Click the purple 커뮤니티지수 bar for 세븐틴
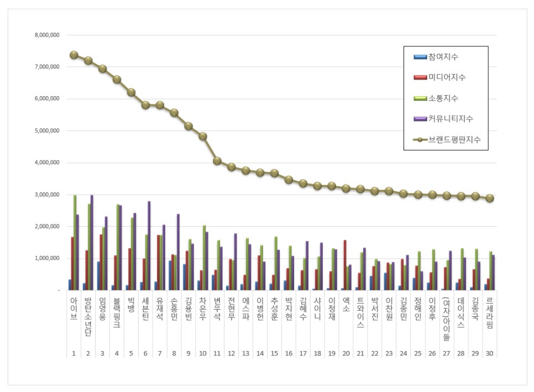The height and width of the screenshot is (392, 534). point(149,246)
